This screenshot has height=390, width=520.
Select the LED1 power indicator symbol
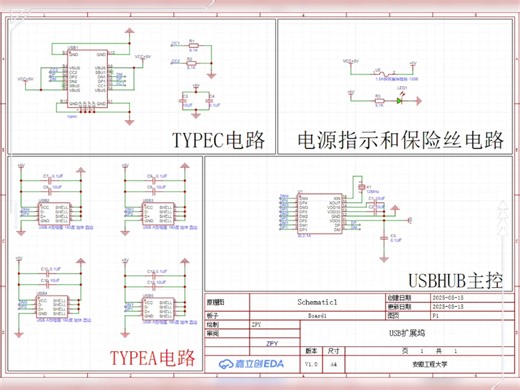[x=400, y=100]
